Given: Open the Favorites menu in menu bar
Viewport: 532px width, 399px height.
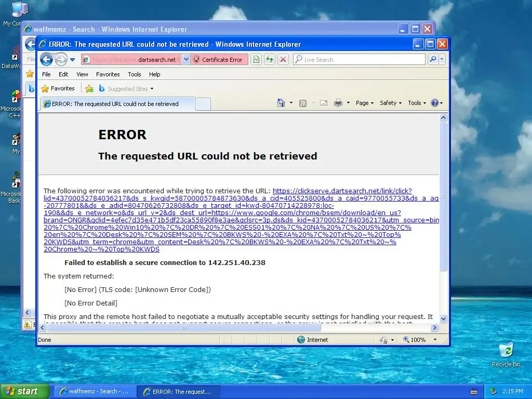Looking at the screenshot, I should 108,74.
